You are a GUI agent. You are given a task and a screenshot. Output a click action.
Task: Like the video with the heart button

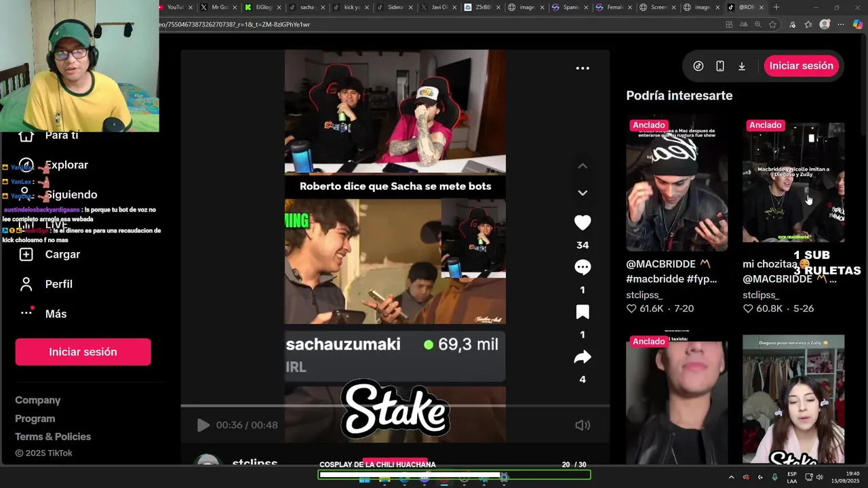point(583,222)
